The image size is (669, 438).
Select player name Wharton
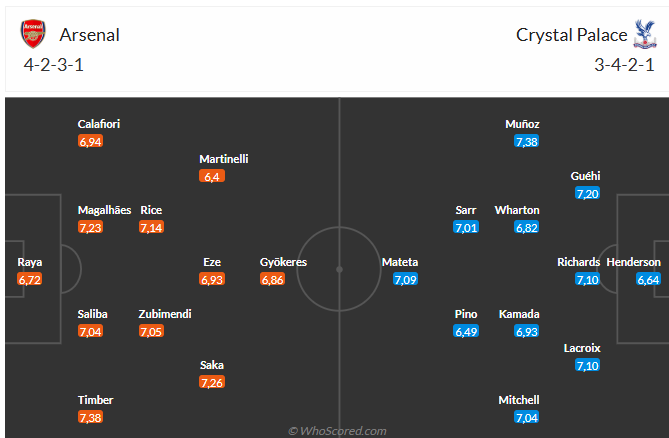click(x=517, y=210)
